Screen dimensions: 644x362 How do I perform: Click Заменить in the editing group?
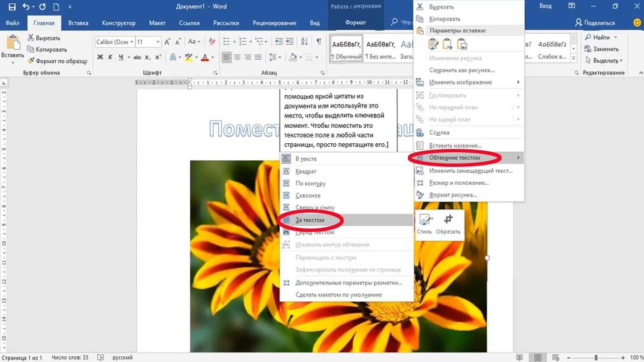click(602, 49)
